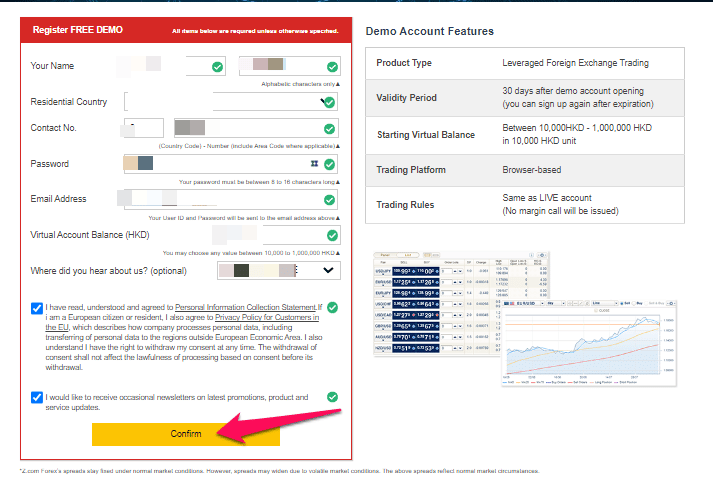Click 'Leveraged Foreign Exchange Trading' table cell
Image resolution: width=713 pixels, height=492 pixels.
(575, 63)
